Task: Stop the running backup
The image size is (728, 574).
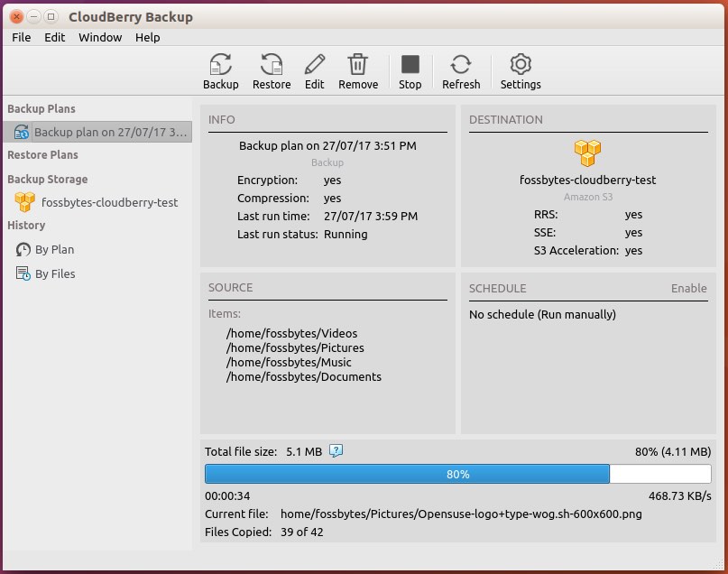Action: [x=410, y=71]
